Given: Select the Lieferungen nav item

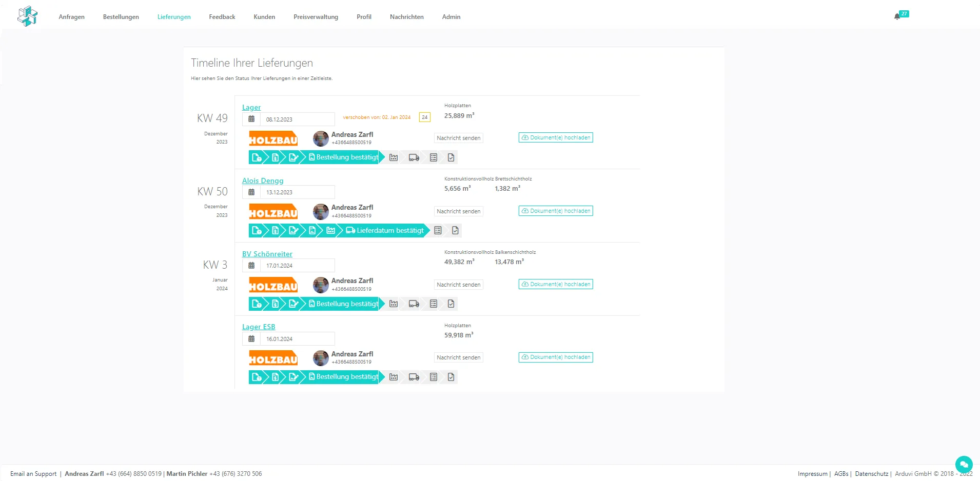Looking at the screenshot, I should click(x=174, y=17).
